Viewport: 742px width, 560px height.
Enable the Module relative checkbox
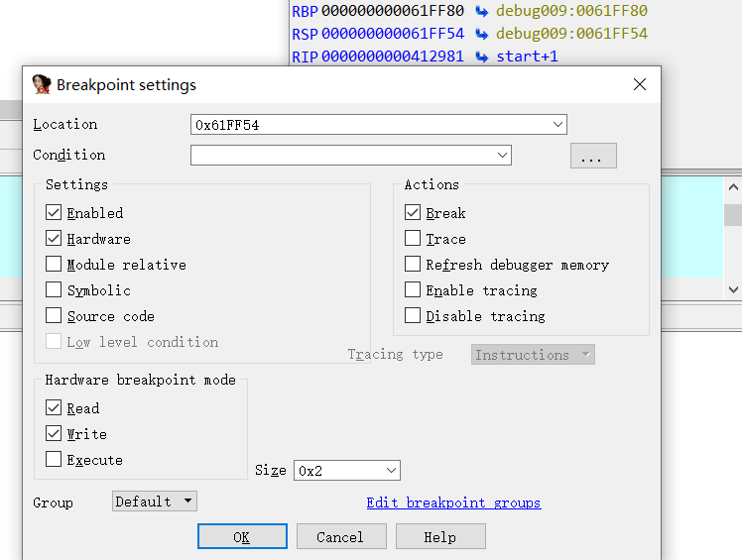54,265
